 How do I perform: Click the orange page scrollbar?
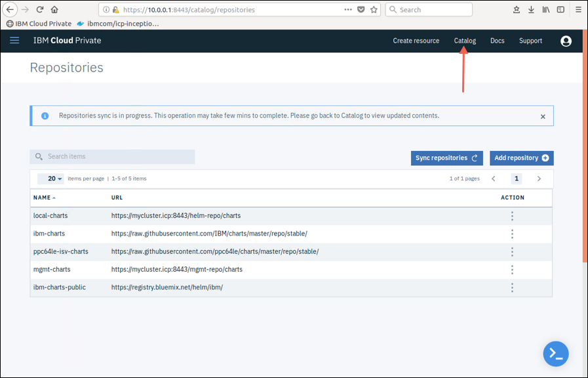tap(585, 146)
